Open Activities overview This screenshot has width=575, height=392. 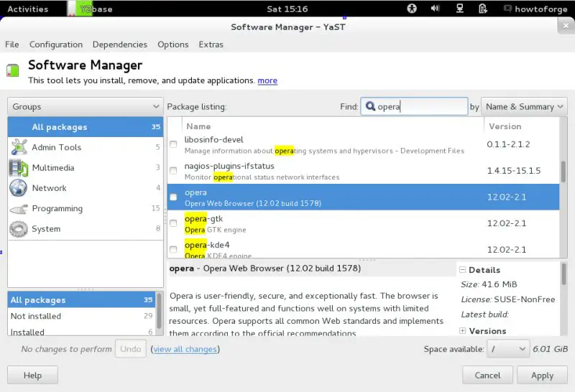[x=28, y=9]
